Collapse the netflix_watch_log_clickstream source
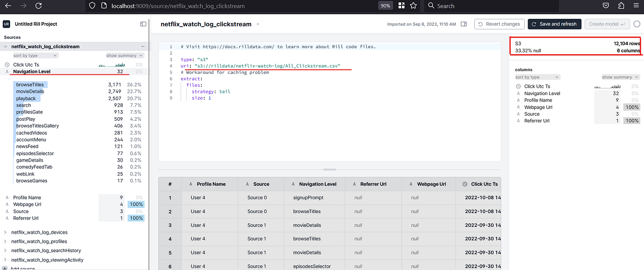This screenshot has height=270, width=644. 6,46
